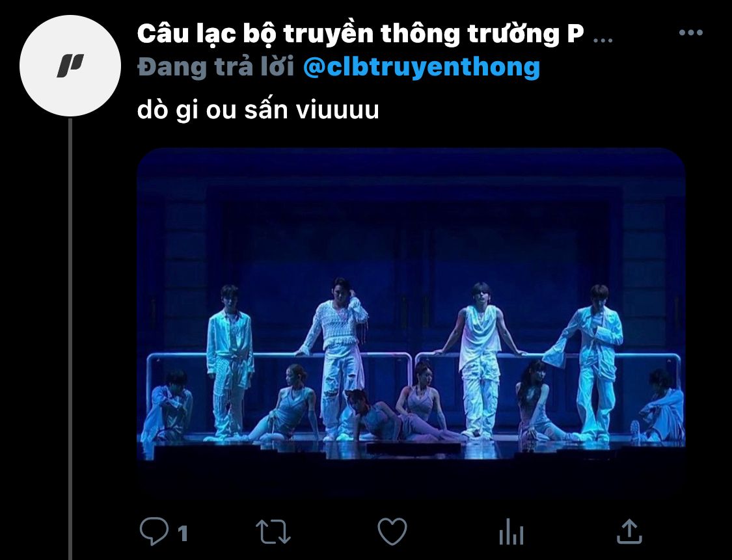Retweet this post via the arrows icon
The height and width of the screenshot is (560, 732).
pos(273,531)
